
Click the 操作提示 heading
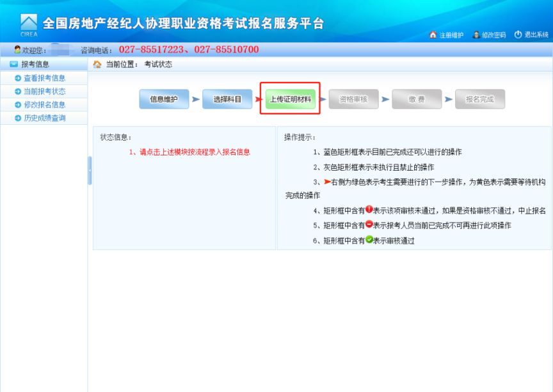tap(300, 137)
